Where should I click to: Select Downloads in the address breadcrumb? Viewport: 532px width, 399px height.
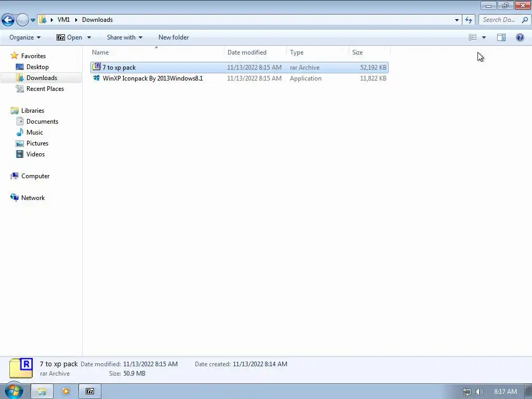pyautogui.click(x=97, y=20)
